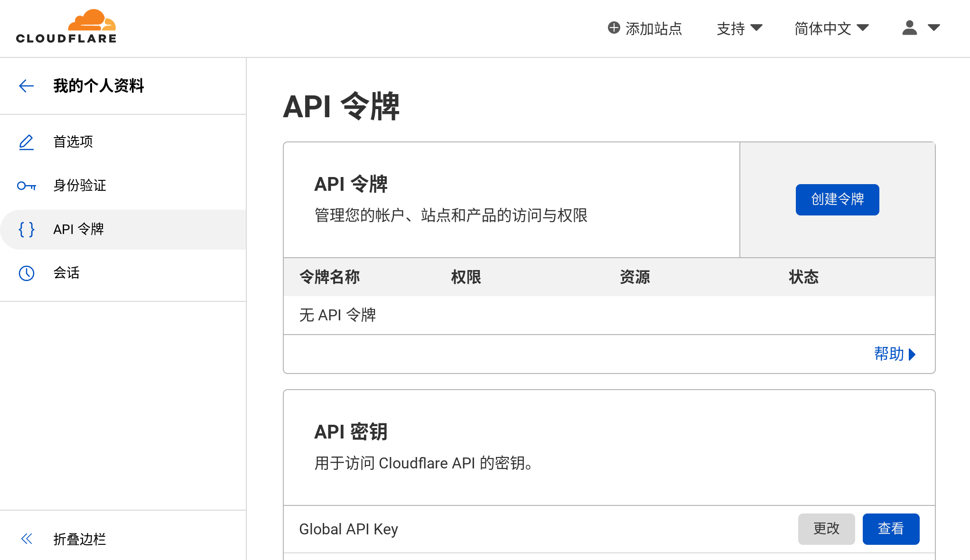The image size is (970, 560).
Task: Click the double chevron collapse sidebar icon
Action: (27, 539)
